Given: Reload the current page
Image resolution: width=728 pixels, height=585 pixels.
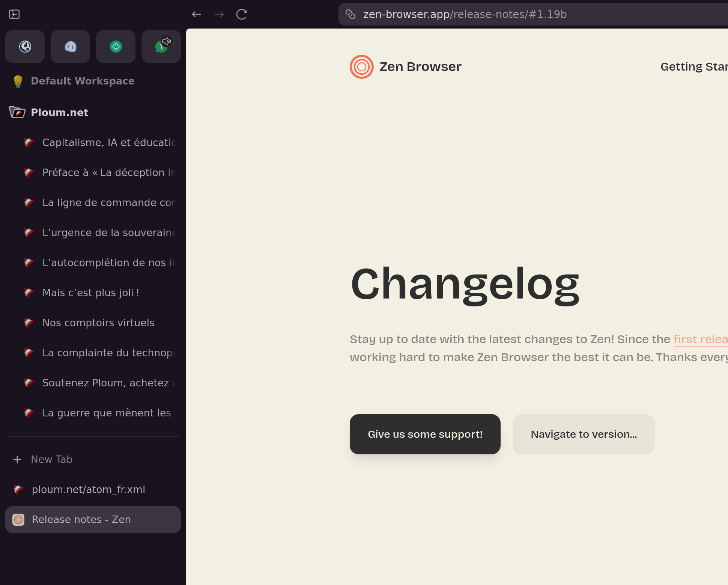Looking at the screenshot, I should coord(241,14).
